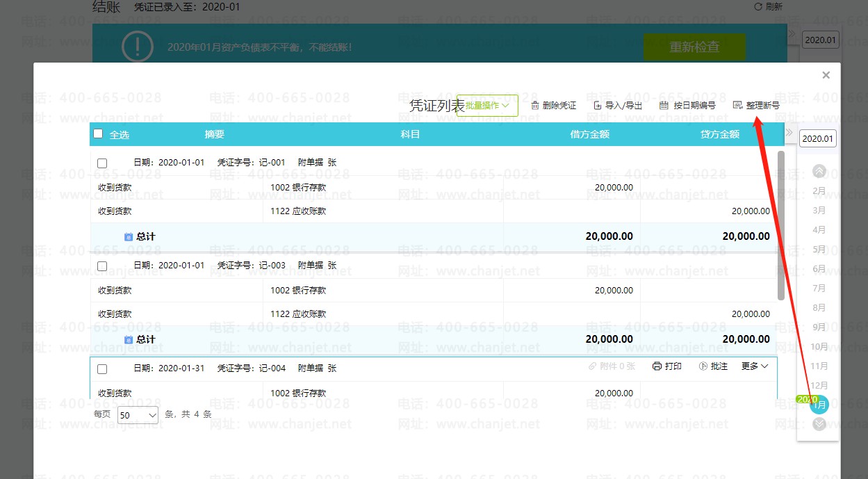Check the 全选 select-all checkbox

click(98, 134)
